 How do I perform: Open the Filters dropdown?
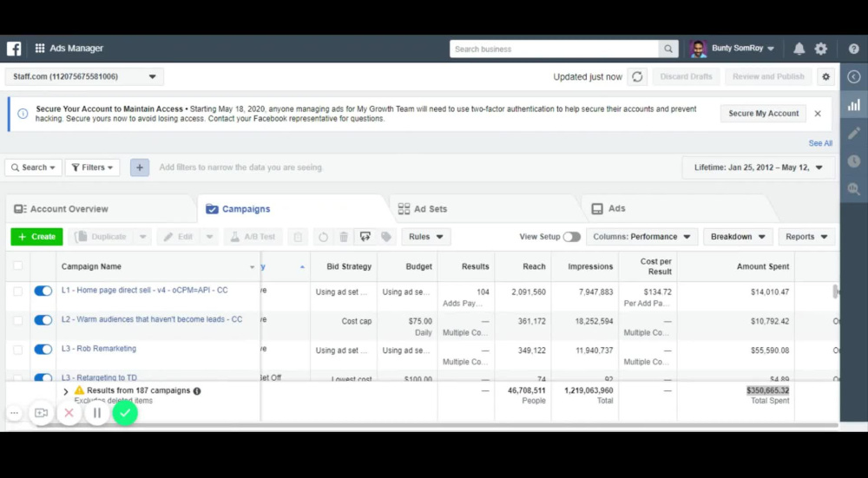93,167
